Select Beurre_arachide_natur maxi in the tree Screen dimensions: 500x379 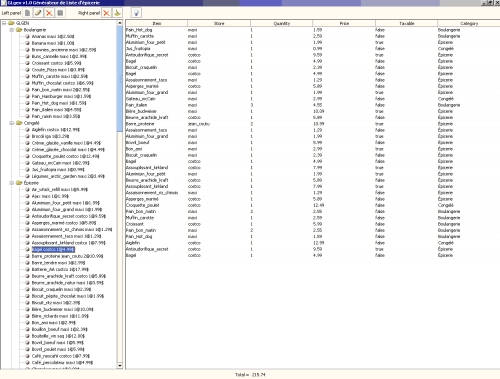click(x=68, y=283)
